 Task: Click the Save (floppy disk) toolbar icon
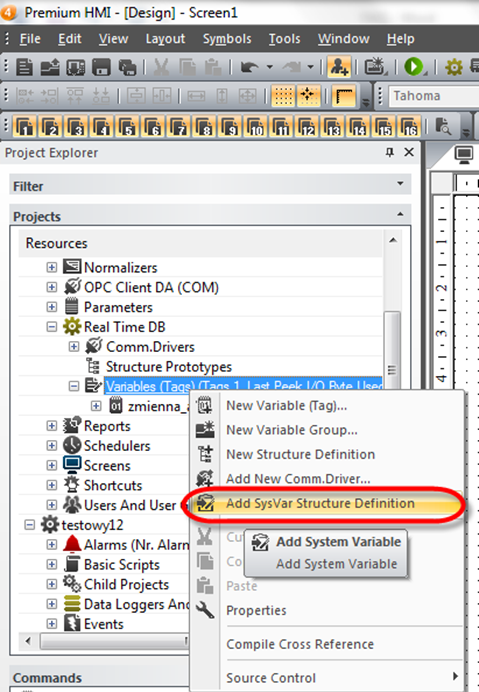pos(101,67)
